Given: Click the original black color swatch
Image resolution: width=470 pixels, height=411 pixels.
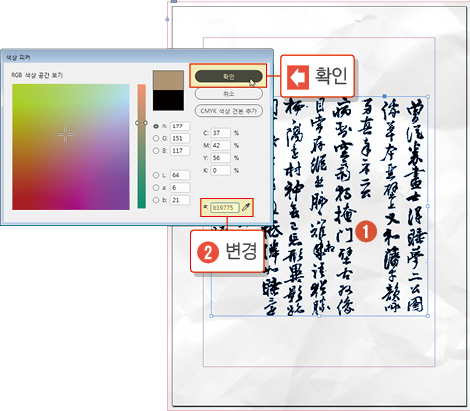Looking at the screenshot, I should click(168, 100).
